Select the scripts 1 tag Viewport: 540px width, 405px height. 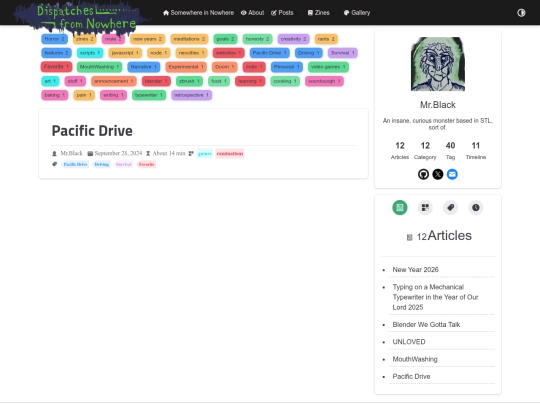pos(90,53)
